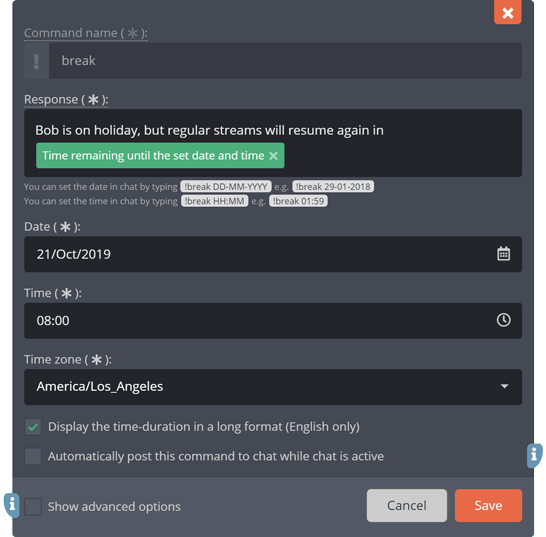
Task: Remove the green time remaining variable tag
Action: coord(273,156)
